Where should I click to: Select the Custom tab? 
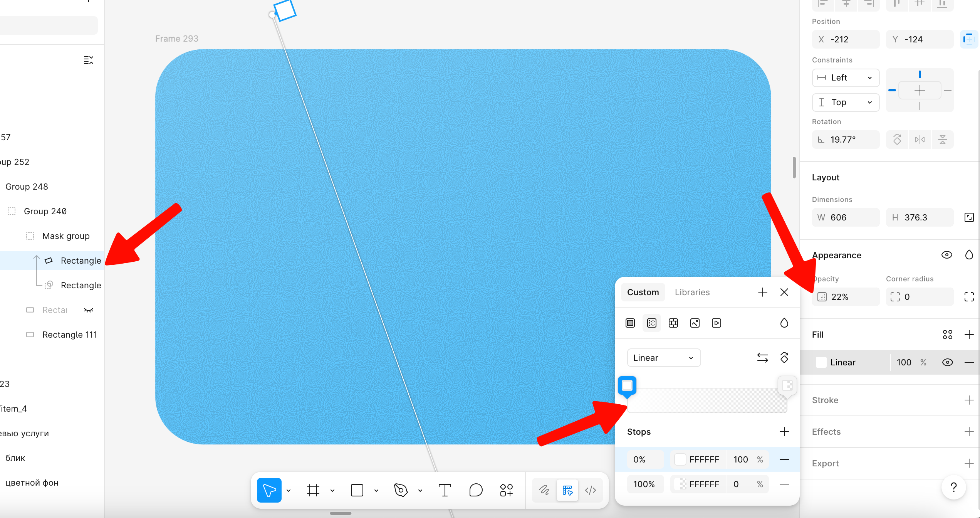pos(643,292)
